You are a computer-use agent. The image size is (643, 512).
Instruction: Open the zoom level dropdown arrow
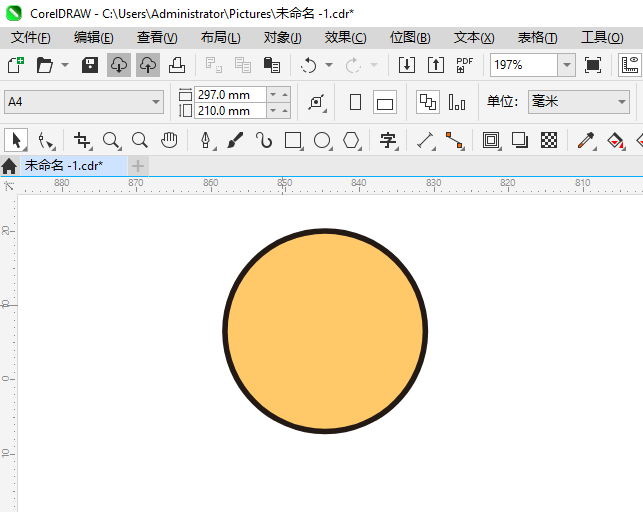(567, 65)
